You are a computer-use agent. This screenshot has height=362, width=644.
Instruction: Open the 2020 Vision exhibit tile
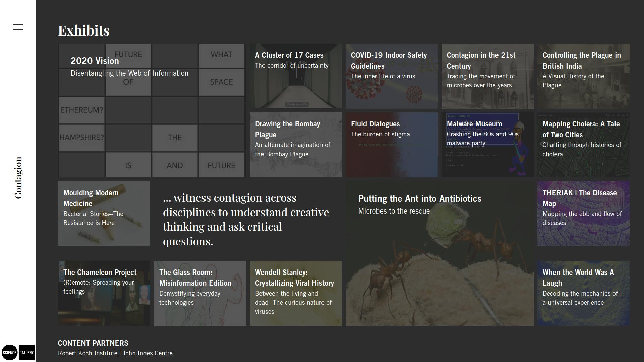tap(152, 110)
